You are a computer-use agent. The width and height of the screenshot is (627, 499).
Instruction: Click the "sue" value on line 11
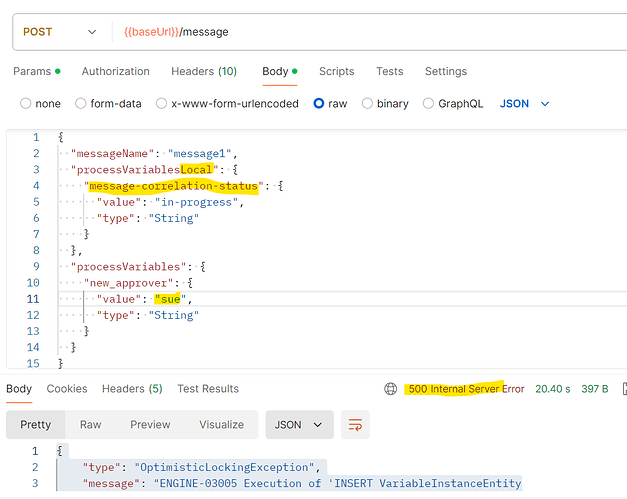coord(171,299)
